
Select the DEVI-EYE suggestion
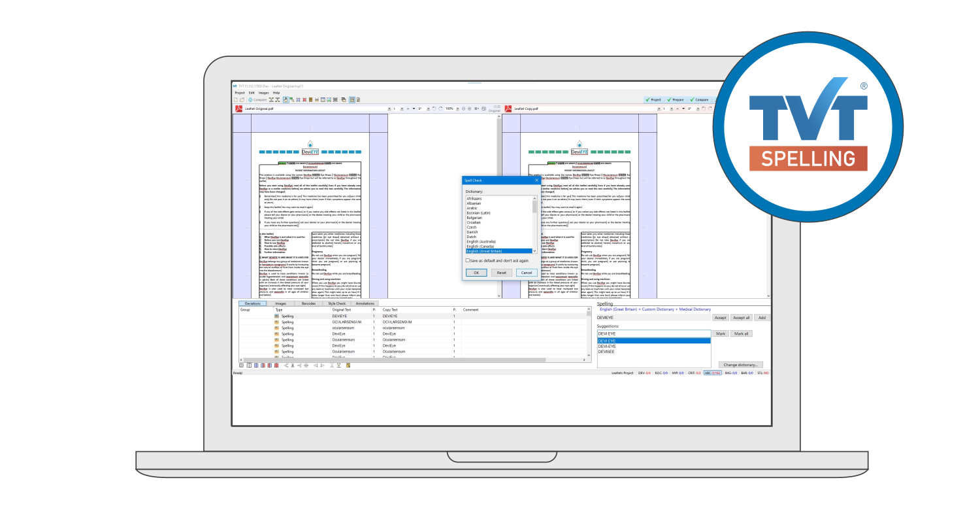pyautogui.click(x=653, y=347)
